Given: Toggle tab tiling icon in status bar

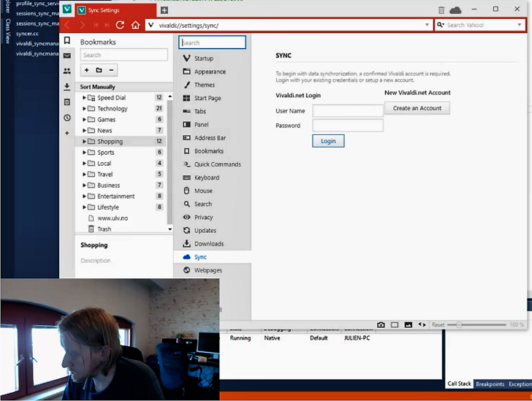Looking at the screenshot, I should coord(395,324).
